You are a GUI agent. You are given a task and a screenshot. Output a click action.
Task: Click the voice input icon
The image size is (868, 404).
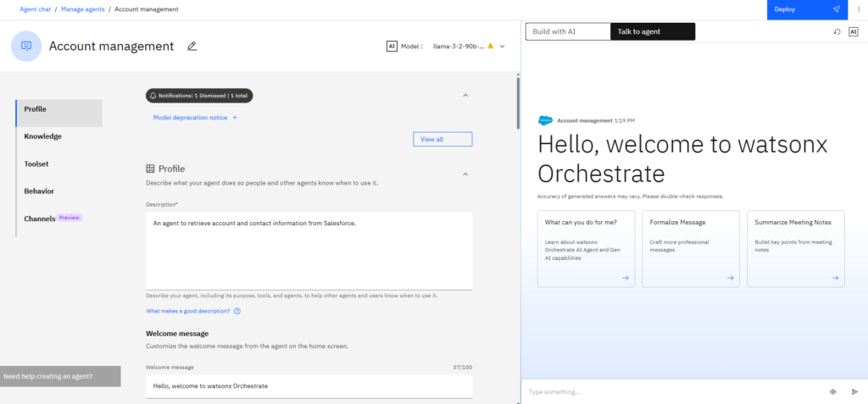click(832, 391)
